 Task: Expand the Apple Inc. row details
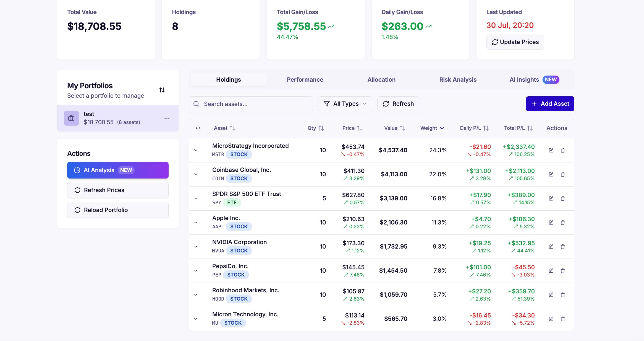tap(196, 223)
